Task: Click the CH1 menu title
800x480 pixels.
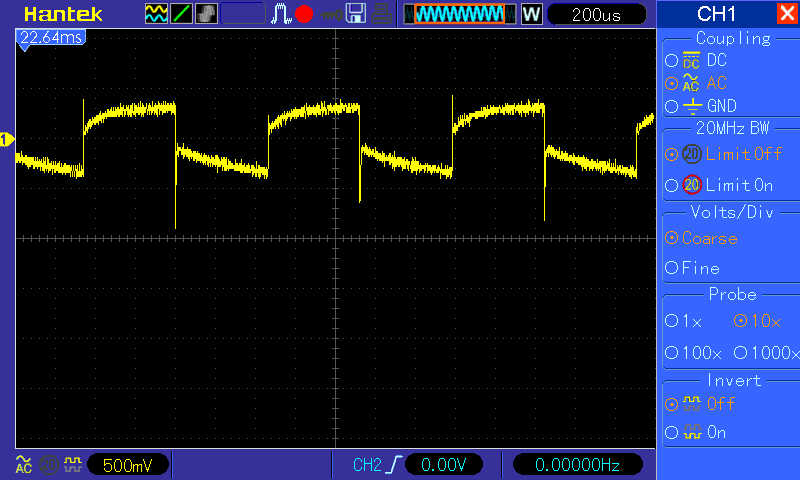Action: (716, 14)
